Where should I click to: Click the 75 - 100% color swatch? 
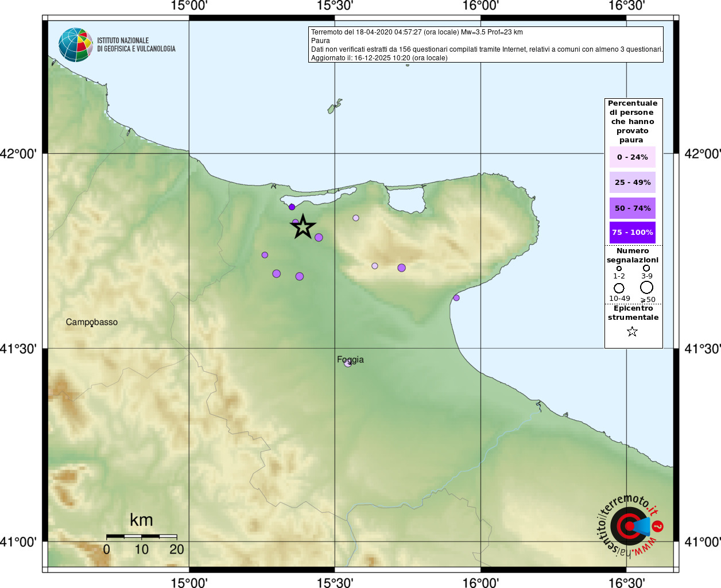(x=633, y=233)
